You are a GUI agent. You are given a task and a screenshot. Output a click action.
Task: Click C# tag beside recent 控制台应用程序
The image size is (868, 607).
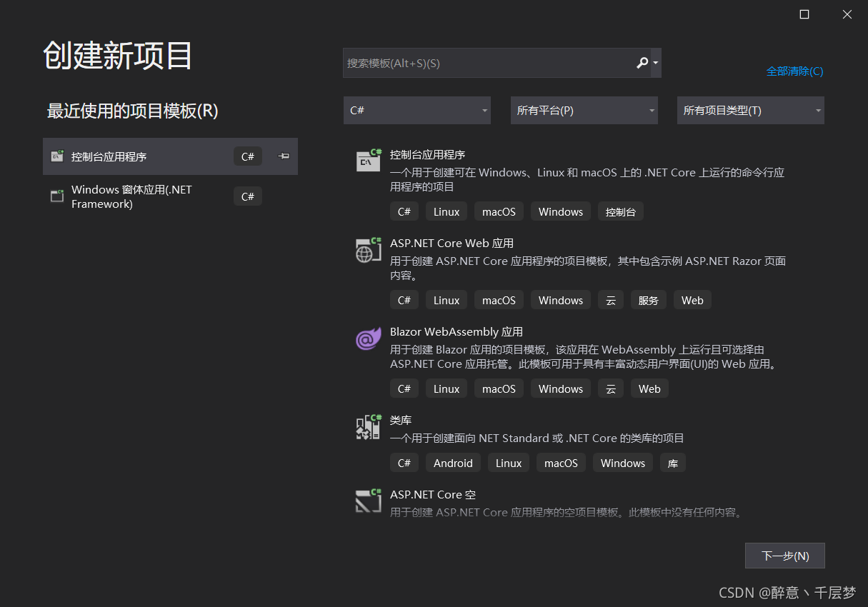pyautogui.click(x=248, y=156)
